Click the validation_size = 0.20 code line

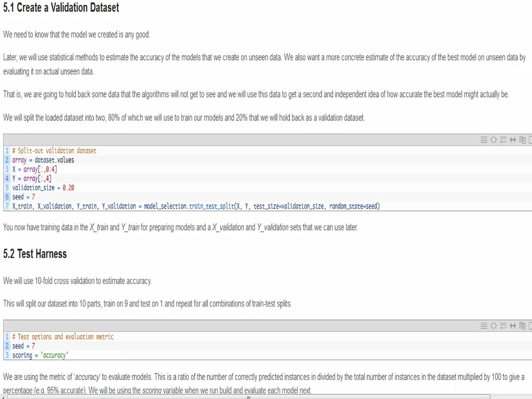point(43,188)
